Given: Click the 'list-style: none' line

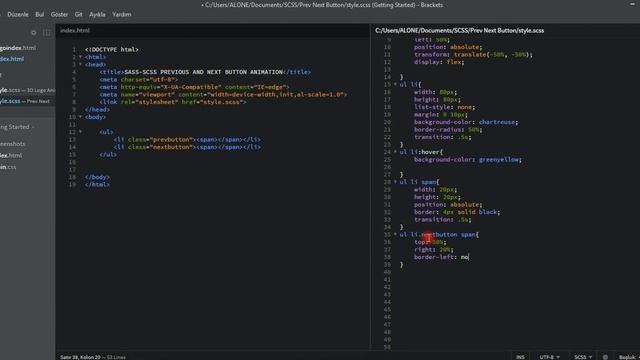Looking at the screenshot, I should coord(444,107).
